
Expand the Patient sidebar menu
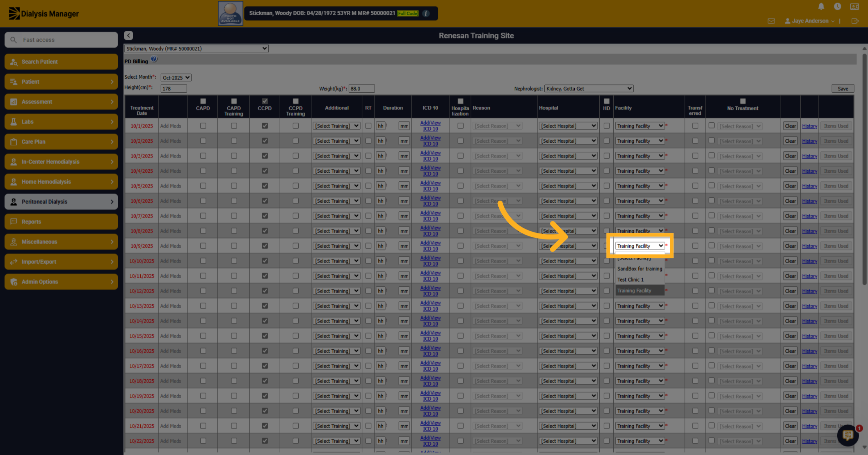(x=61, y=81)
